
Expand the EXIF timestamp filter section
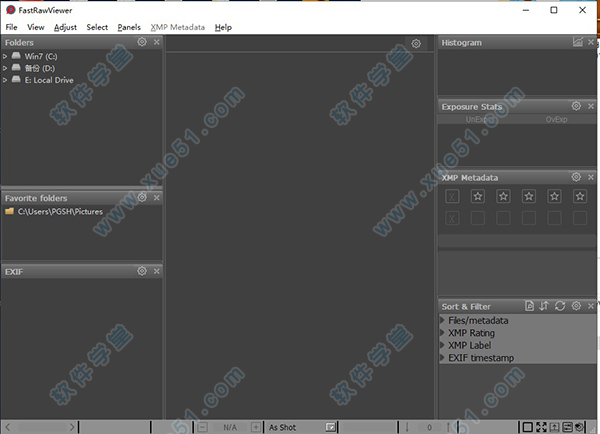coord(442,358)
